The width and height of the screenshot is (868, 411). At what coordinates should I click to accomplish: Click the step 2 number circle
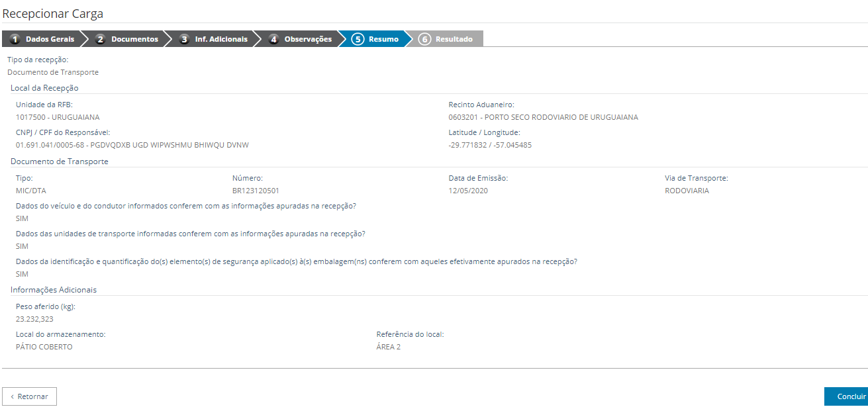coord(101,39)
